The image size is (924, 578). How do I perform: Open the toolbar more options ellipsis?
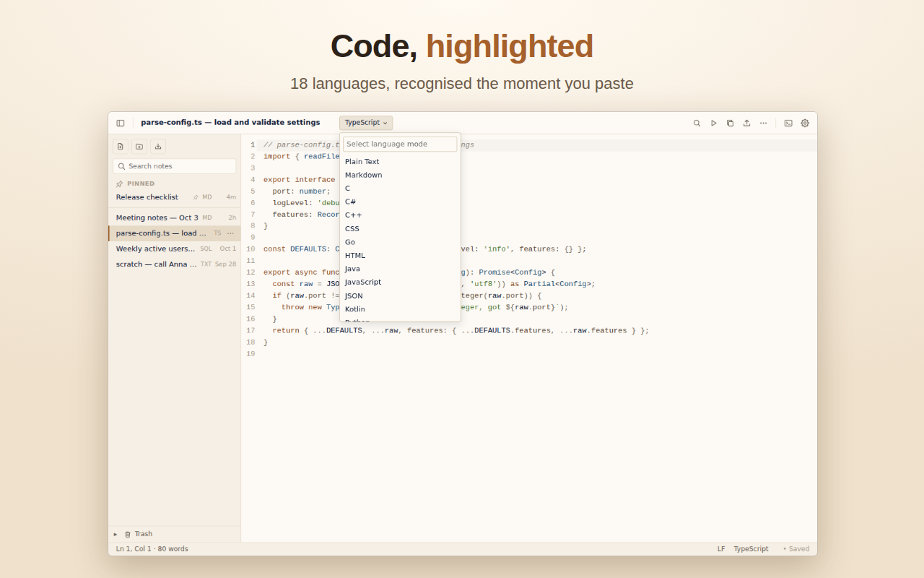pos(763,123)
